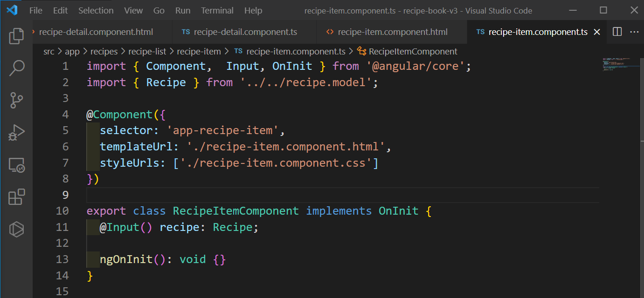Click the @Component decorator on line 4
The width and height of the screenshot is (644, 298).
coord(119,115)
